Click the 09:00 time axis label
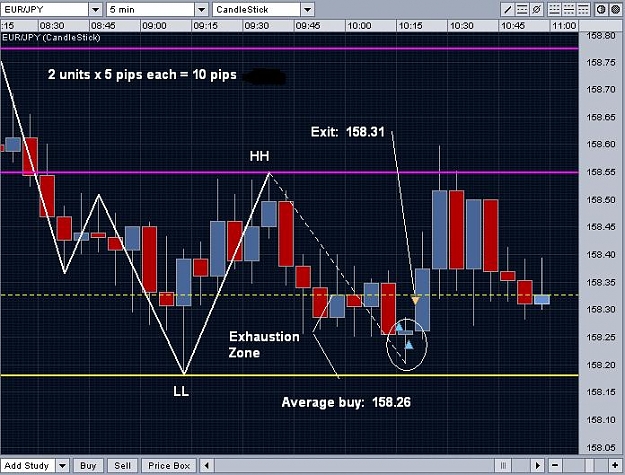Screen dimensions: 625x475 (154, 26)
